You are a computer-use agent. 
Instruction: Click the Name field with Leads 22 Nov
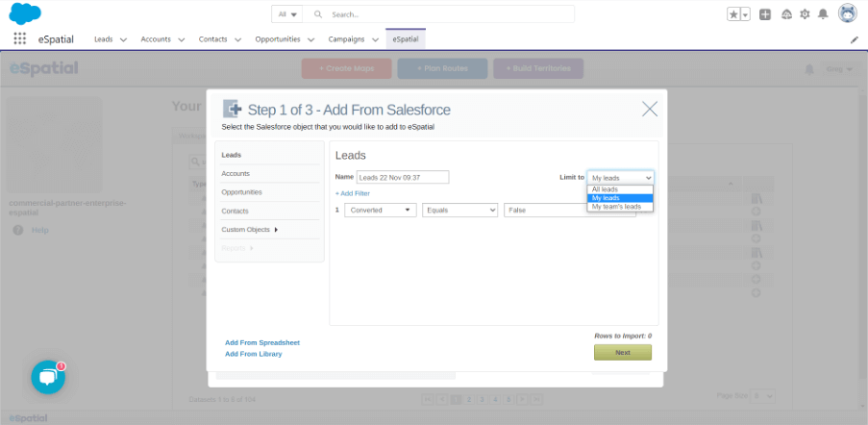[x=403, y=177]
